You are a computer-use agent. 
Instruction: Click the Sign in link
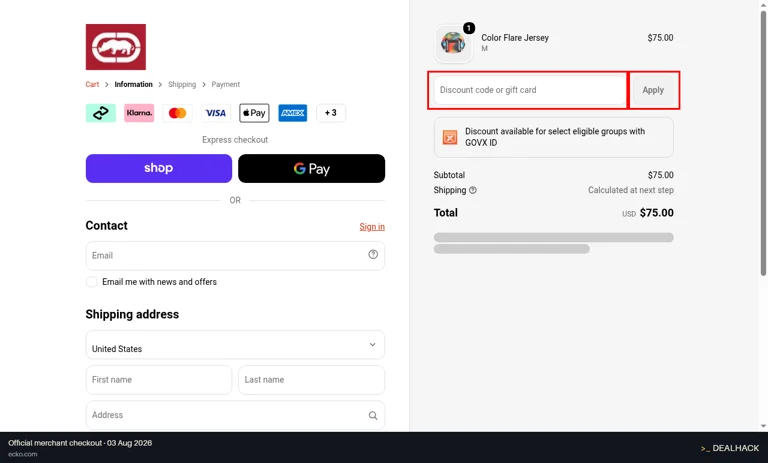pyautogui.click(x=372, y=227)
